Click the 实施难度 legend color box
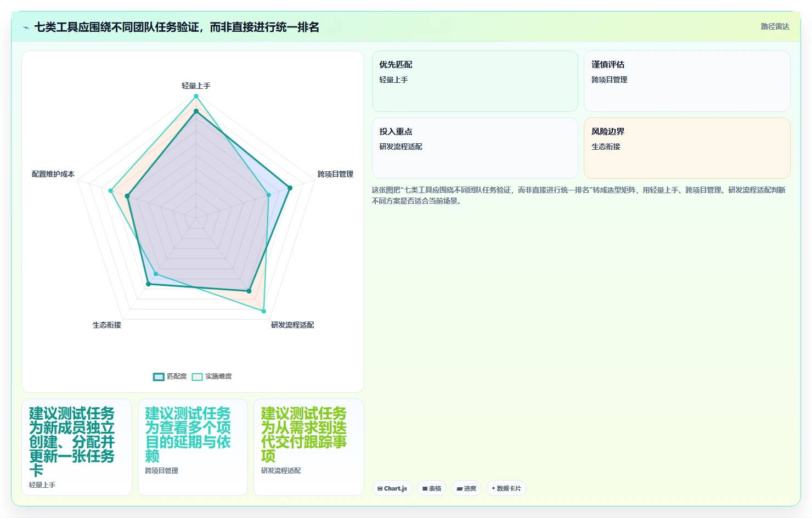Screen dimensions: 812x518 [x=197, y=376]
